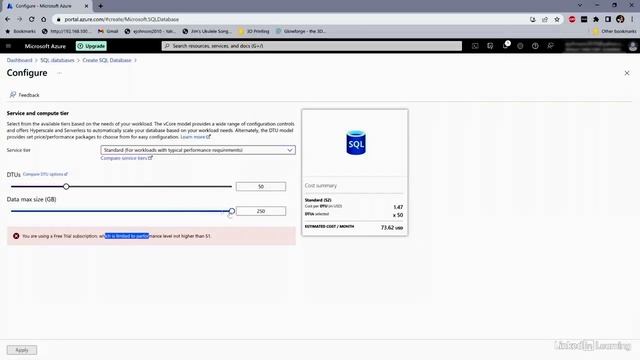Screen dimensions: 640x360
Task: Click the red ad-blocker extension icon
Action: [x=572, y=19]
